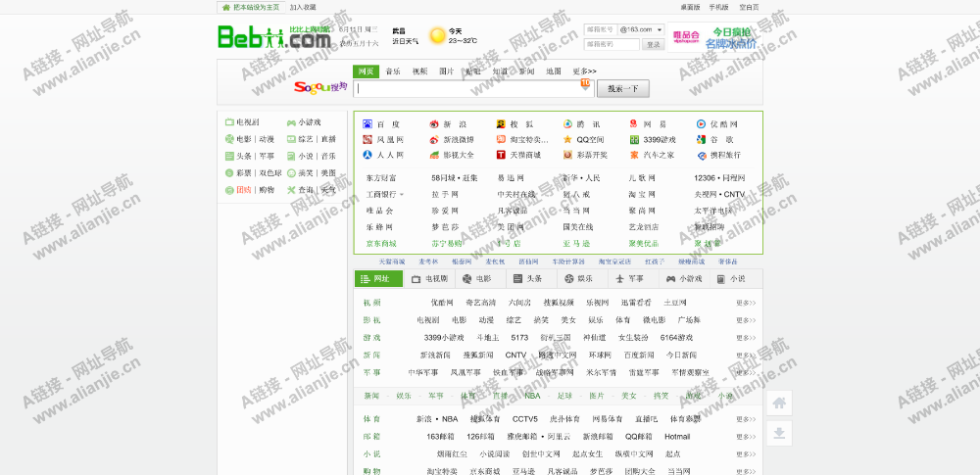Click the 携程旅行 icon
980x475 pixels.
[x=702, y=155]
